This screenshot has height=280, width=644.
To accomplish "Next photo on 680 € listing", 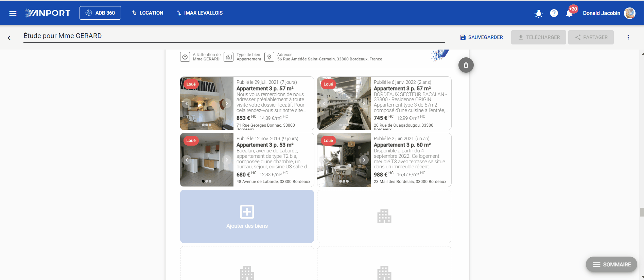I will coord(227,160).
